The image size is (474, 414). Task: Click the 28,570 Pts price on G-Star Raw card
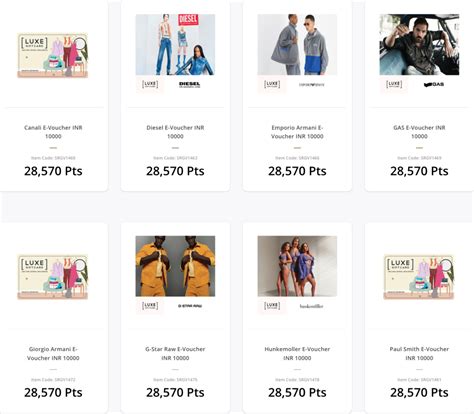click(x=175, y=392)
